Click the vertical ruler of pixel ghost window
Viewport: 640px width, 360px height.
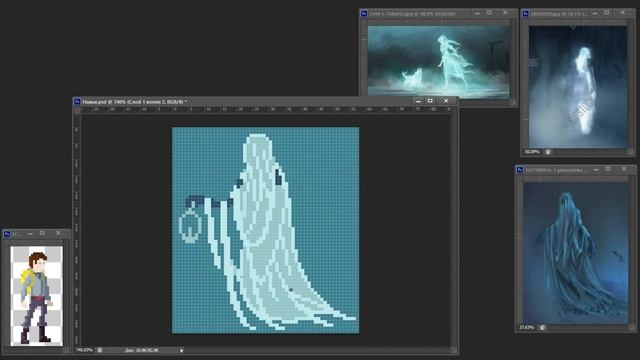coord(77,229)
